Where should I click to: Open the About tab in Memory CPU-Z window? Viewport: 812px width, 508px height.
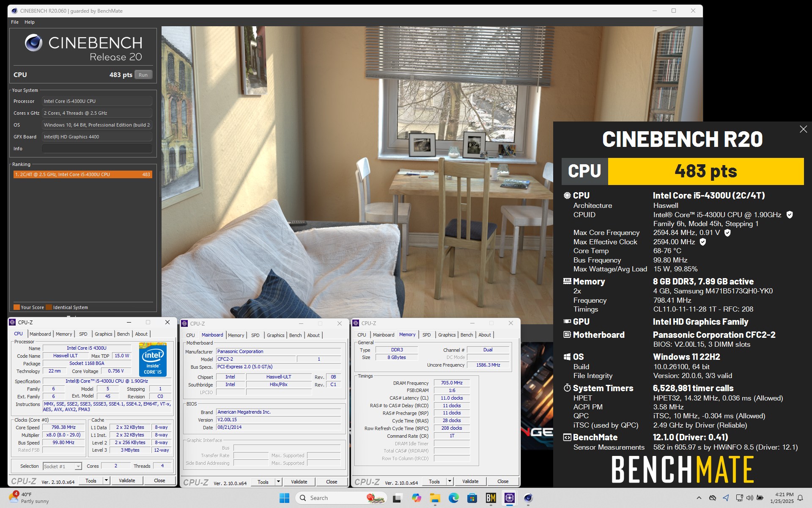click(x=485, y=335)
